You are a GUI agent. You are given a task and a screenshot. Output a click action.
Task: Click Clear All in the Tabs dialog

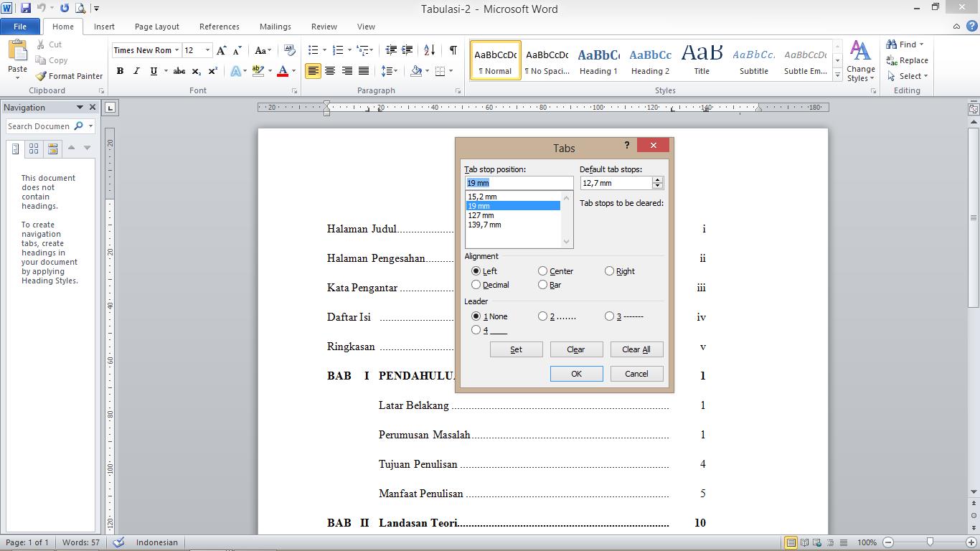pyautogui.click(x=636, y=349)
